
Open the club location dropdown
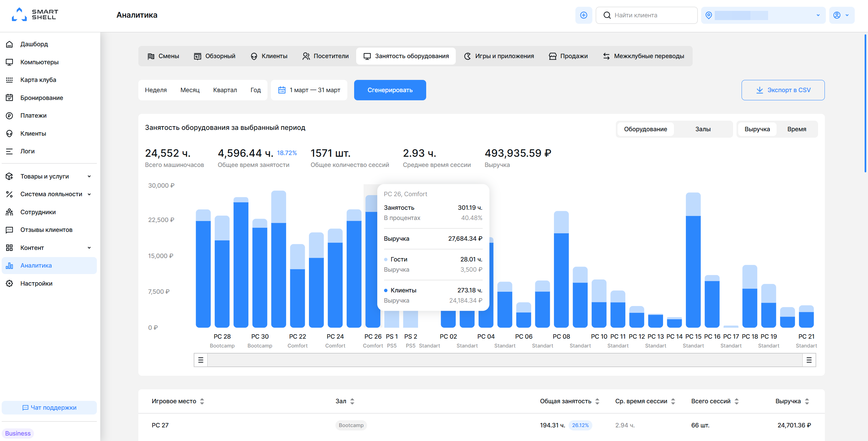coord(763,15)
